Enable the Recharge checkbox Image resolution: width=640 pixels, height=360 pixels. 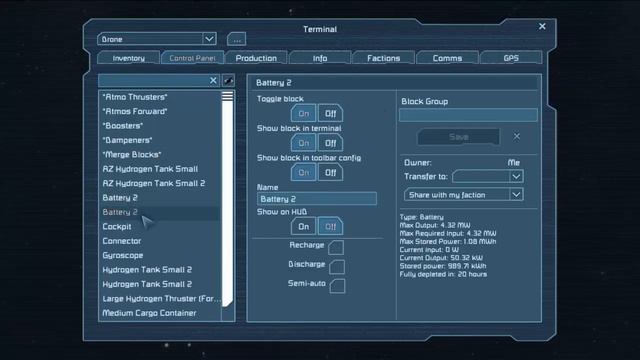(x=336, y=247)
